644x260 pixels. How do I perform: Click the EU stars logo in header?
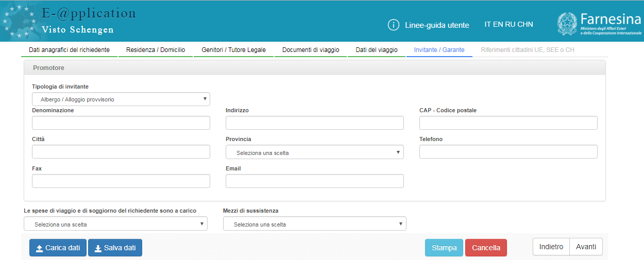19,21
